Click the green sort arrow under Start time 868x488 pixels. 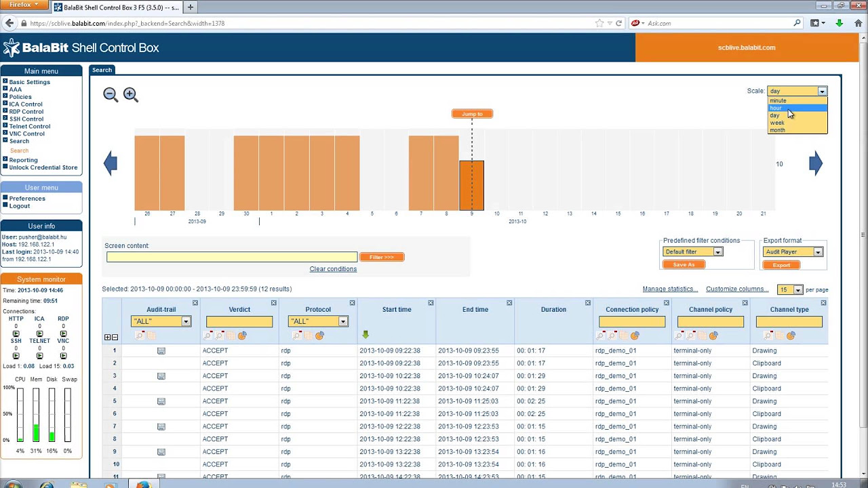366,335
